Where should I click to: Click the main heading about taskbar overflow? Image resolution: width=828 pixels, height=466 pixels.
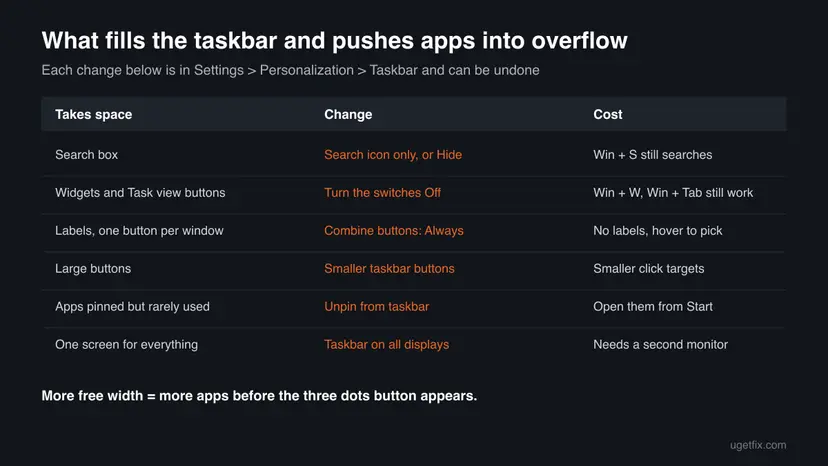pos(334,41)
